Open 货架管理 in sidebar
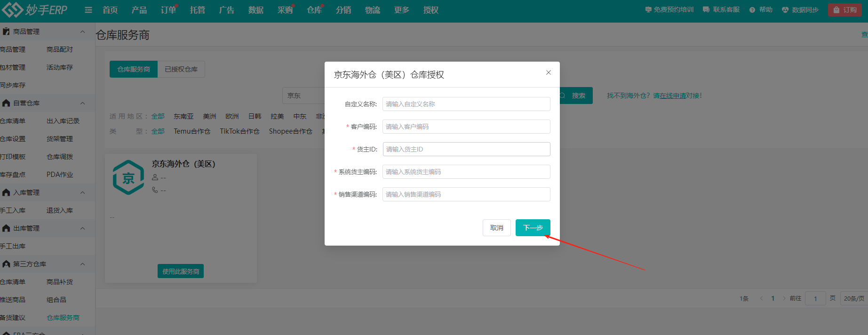The width and height of the screenshot is (868, 335). click(60, 139)
